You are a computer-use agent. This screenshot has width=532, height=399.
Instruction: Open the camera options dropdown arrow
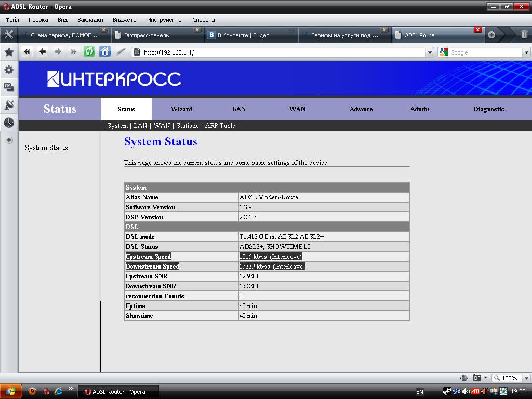486,378
